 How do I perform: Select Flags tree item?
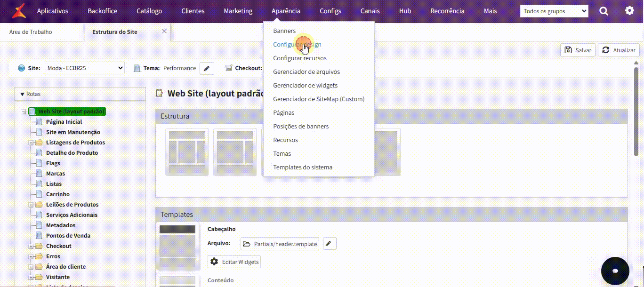click(x=53, y=163)
